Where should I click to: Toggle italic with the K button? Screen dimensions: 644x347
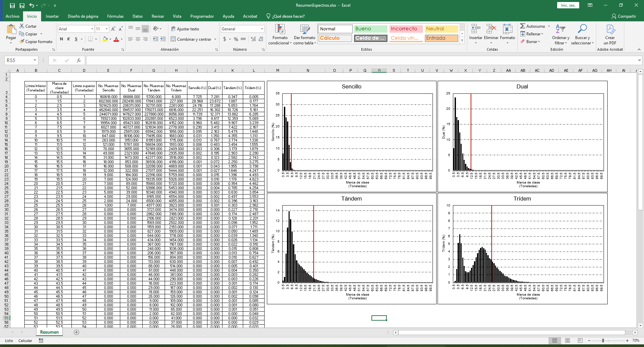coord(69,39)
